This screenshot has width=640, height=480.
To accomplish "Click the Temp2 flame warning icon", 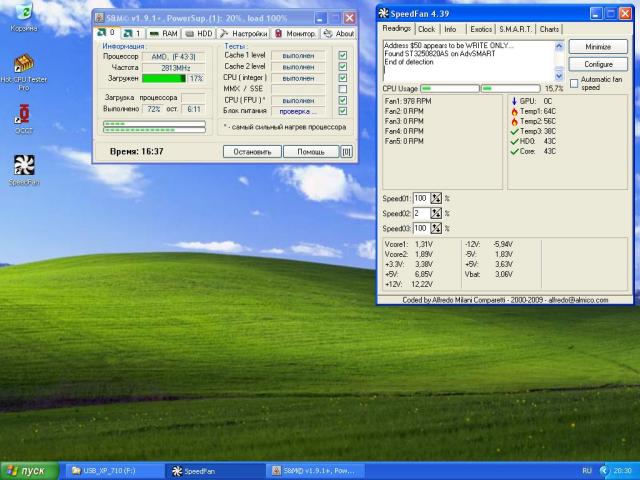I will [514, 121].
